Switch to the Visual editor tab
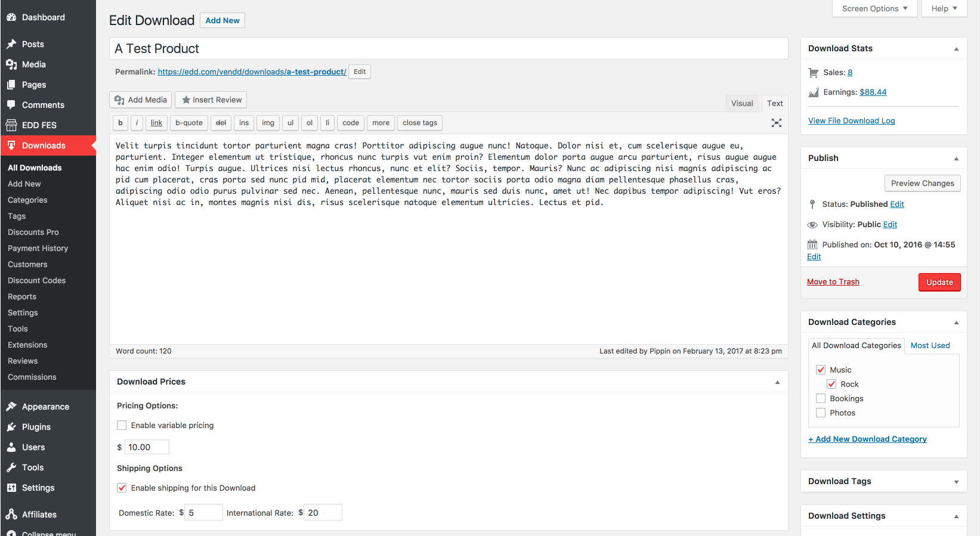Image resolution: width=980 pixels, height=536 pixels. (x=742, y=103)
